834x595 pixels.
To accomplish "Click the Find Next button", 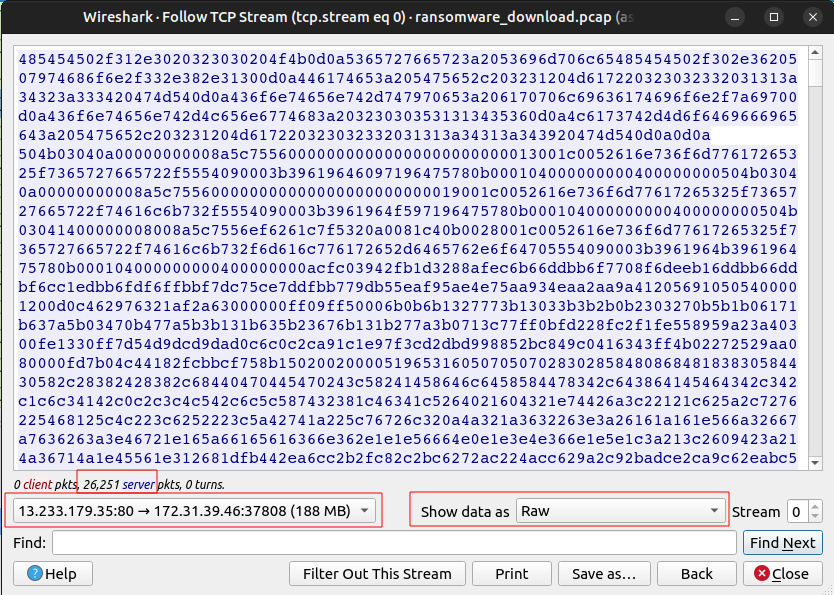I will point(783,542).
